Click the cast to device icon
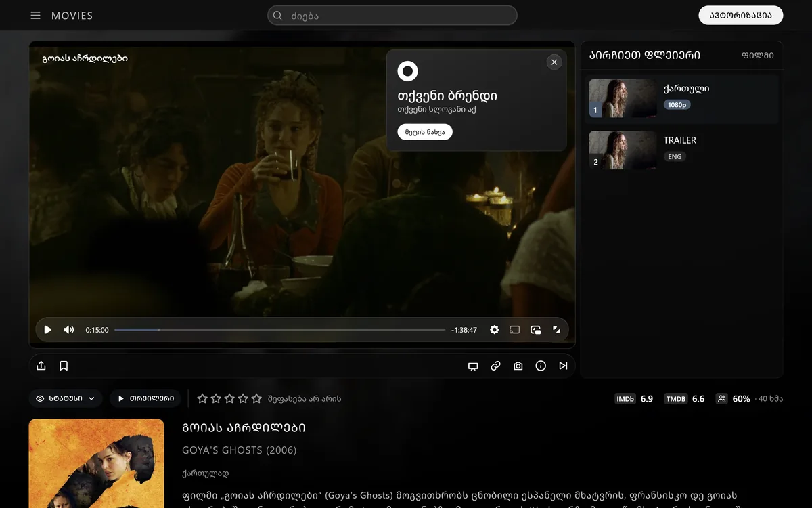812x508 pixels. [515, 330]
